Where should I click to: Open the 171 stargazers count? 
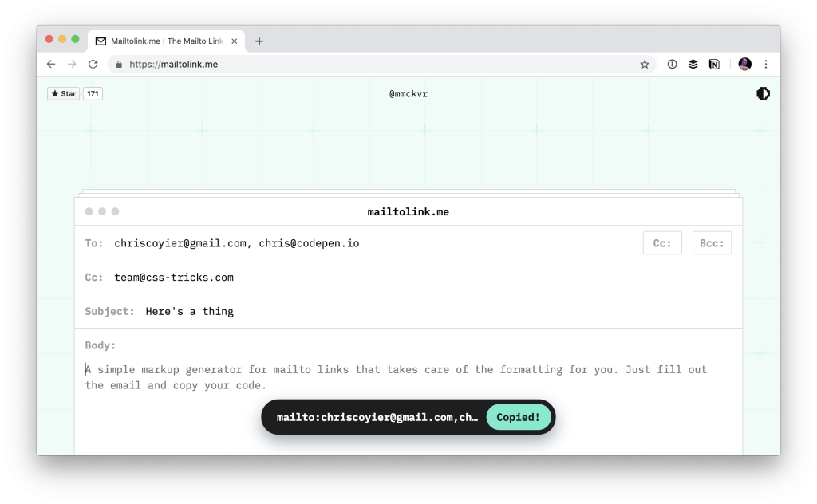(93, 94)
